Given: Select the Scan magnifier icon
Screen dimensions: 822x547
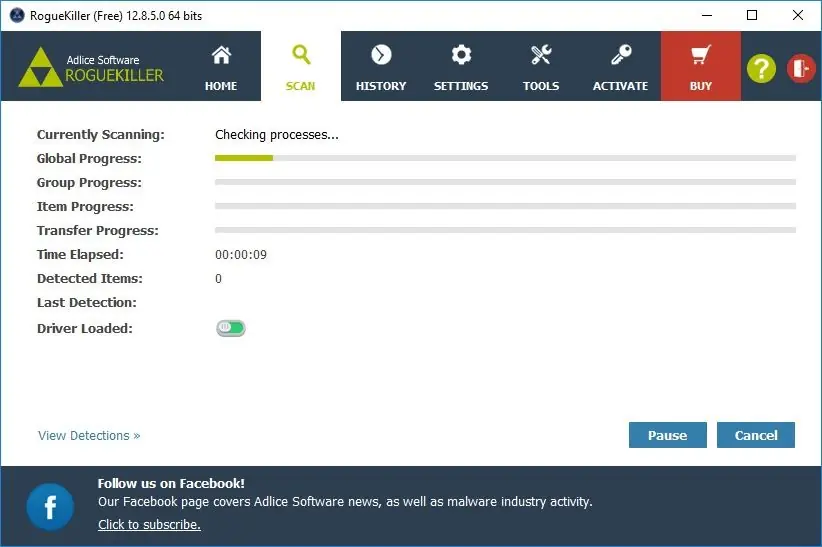Looking at the screenshot, I should tap(301, 55).
